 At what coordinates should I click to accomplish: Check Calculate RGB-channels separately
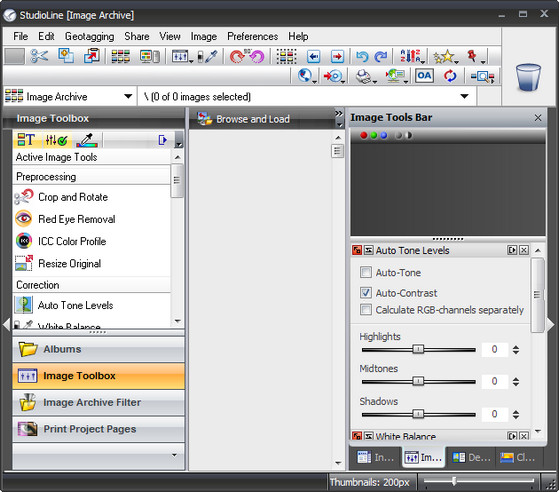(x=365, y=309)
